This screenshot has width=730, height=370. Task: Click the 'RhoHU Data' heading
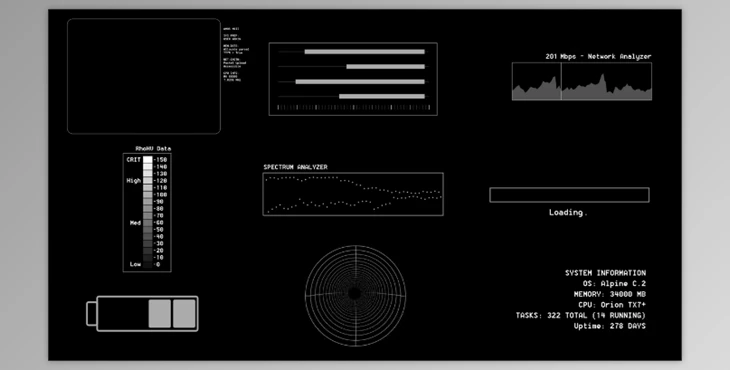(153, 148)
